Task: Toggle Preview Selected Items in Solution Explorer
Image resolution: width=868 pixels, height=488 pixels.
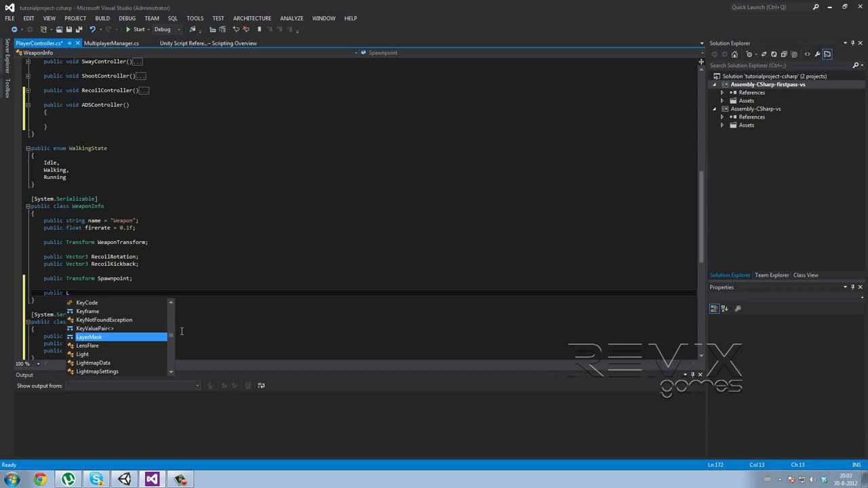Action: pos(827,54)
